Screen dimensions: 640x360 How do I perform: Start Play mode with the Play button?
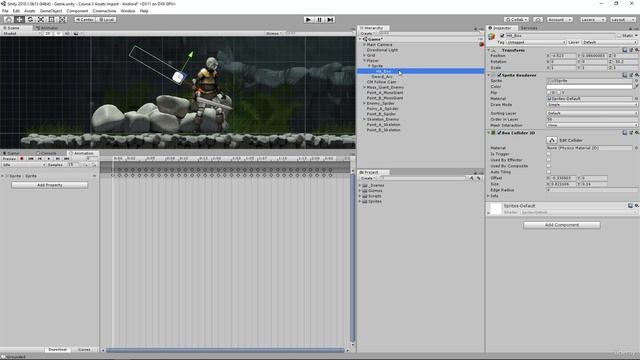tap(309, 19)
